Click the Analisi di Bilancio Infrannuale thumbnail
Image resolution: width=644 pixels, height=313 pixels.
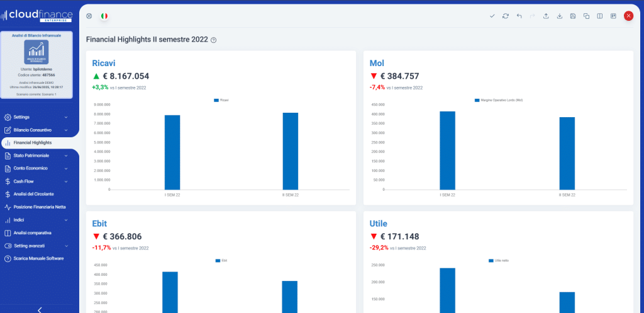[x=36, y=52]
